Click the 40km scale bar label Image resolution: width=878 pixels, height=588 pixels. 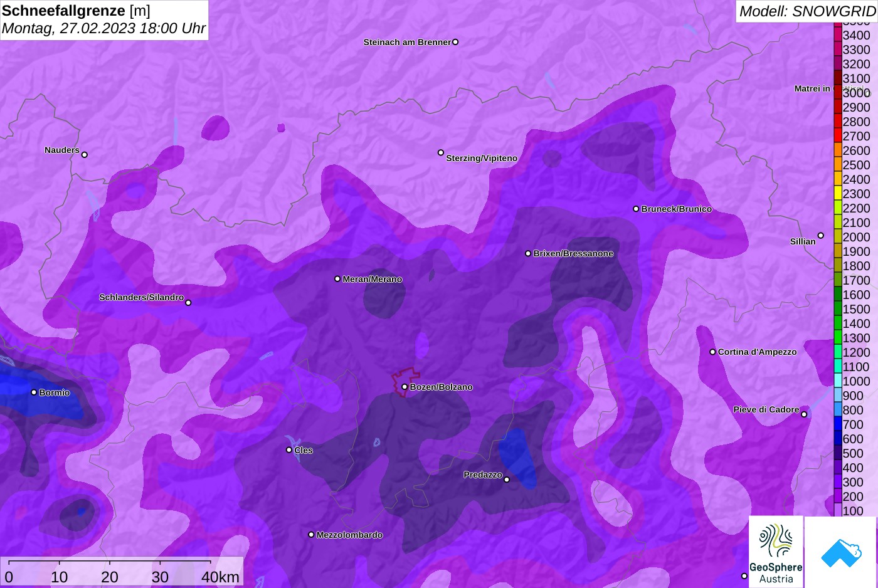point(220,577)
